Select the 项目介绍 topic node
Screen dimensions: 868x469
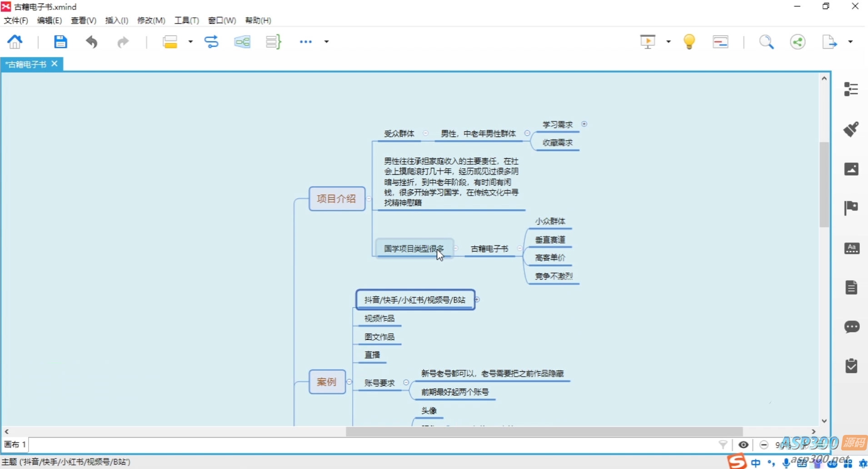click(x=336, y=199)
